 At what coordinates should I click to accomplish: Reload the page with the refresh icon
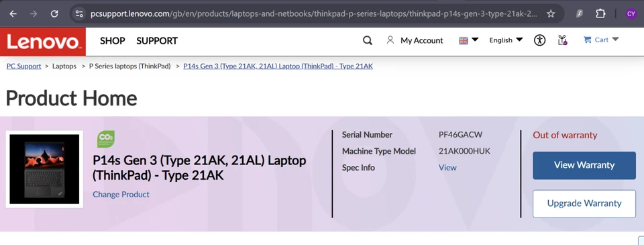tap(54, 14)
